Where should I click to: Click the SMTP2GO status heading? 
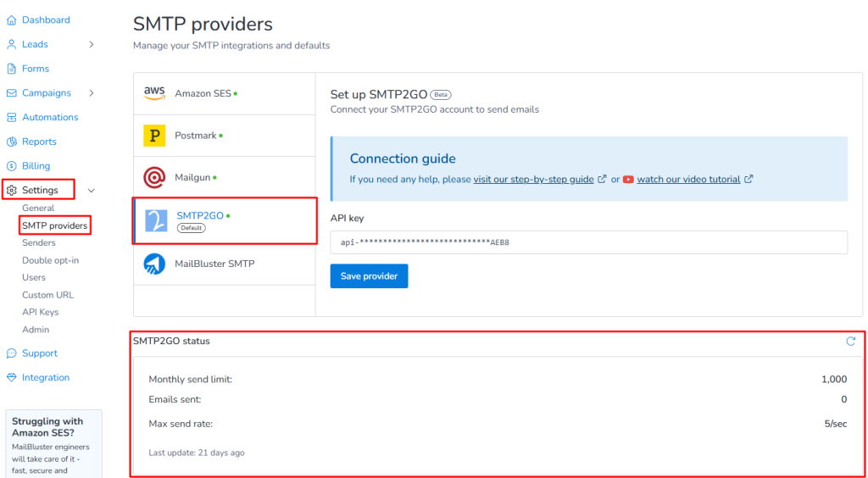(x=171, y=342)
